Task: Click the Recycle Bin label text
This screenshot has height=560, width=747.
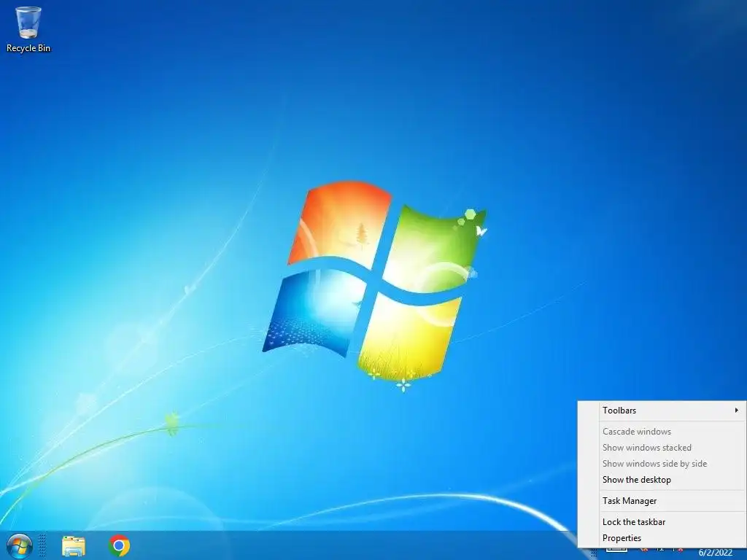Action: pos(28,48)
